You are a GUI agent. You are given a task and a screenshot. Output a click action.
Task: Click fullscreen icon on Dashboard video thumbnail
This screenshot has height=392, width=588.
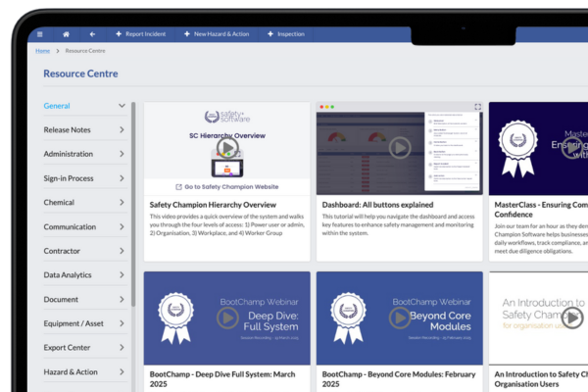coord(477,106)
